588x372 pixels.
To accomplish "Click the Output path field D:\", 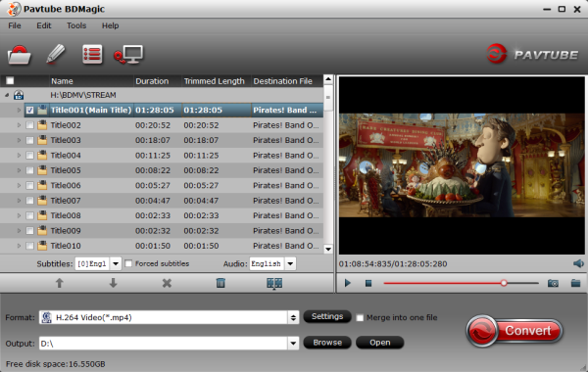I will click(164, 343).
